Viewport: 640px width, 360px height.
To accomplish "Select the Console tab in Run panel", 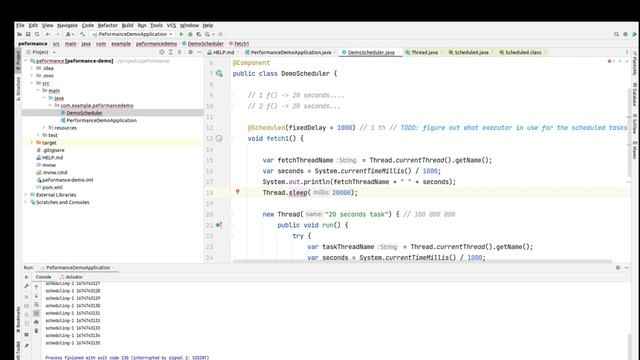I will (43, 277).
